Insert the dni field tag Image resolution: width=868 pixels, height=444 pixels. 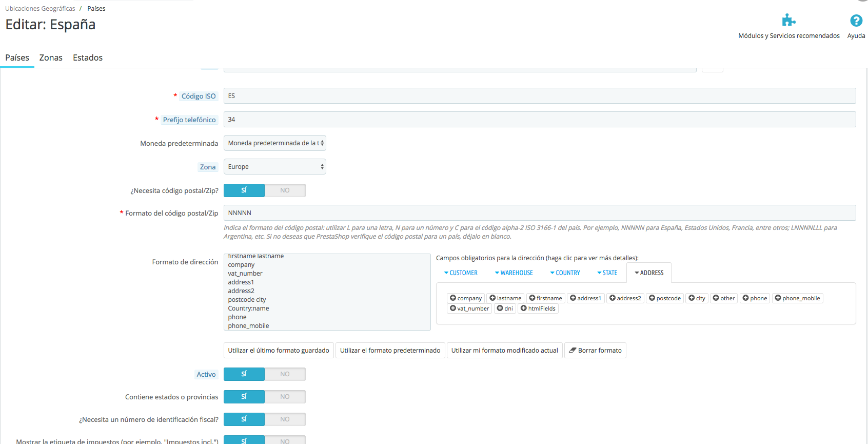click(x=505, y=308)
